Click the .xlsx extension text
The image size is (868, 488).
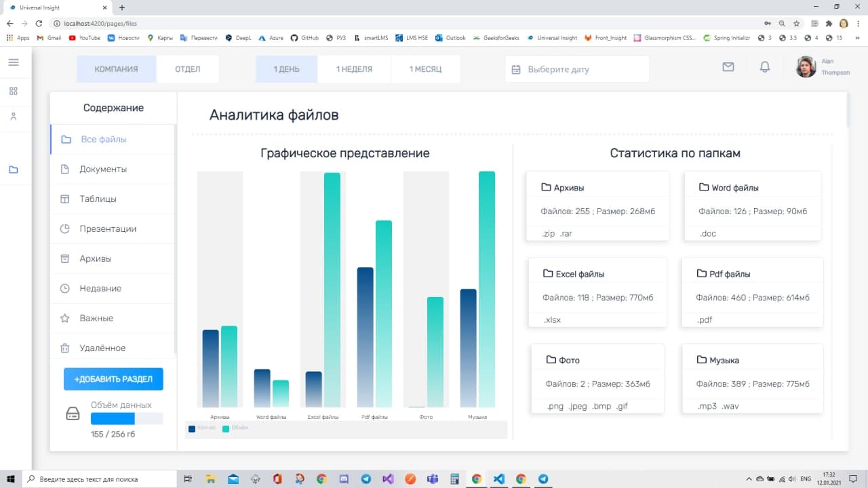coord(552,320)
